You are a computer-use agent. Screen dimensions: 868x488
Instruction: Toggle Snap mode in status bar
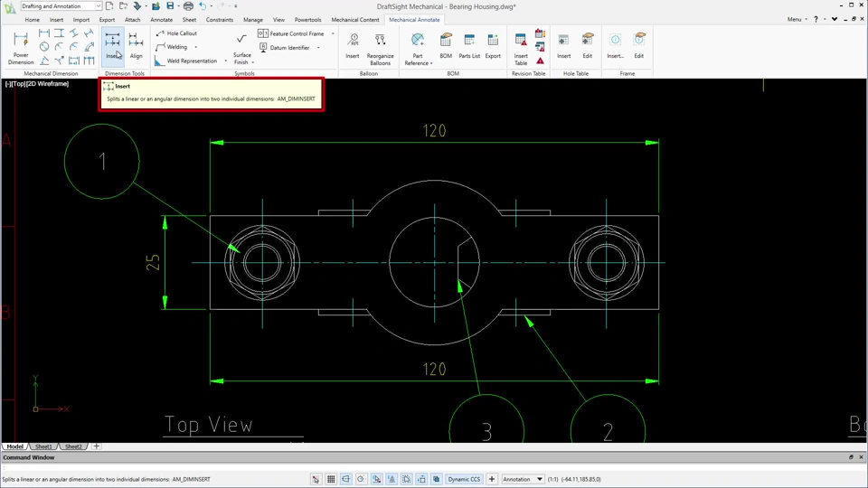pos(316,479)
